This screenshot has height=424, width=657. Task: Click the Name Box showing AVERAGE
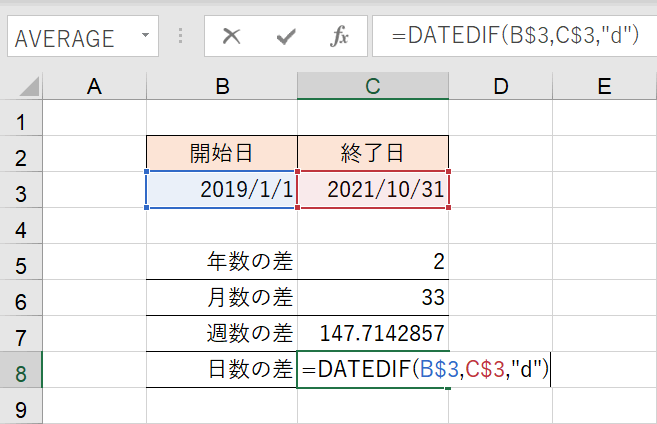point(83,36)
